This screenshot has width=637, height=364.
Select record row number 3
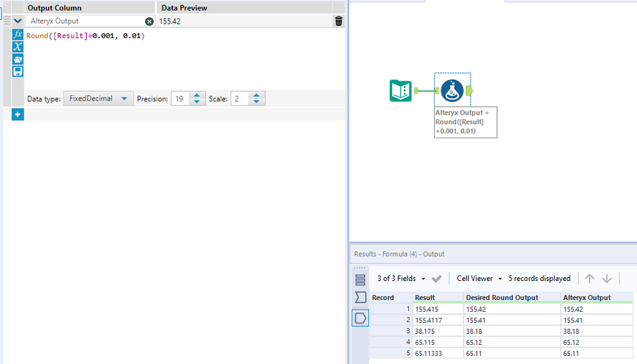391,331
